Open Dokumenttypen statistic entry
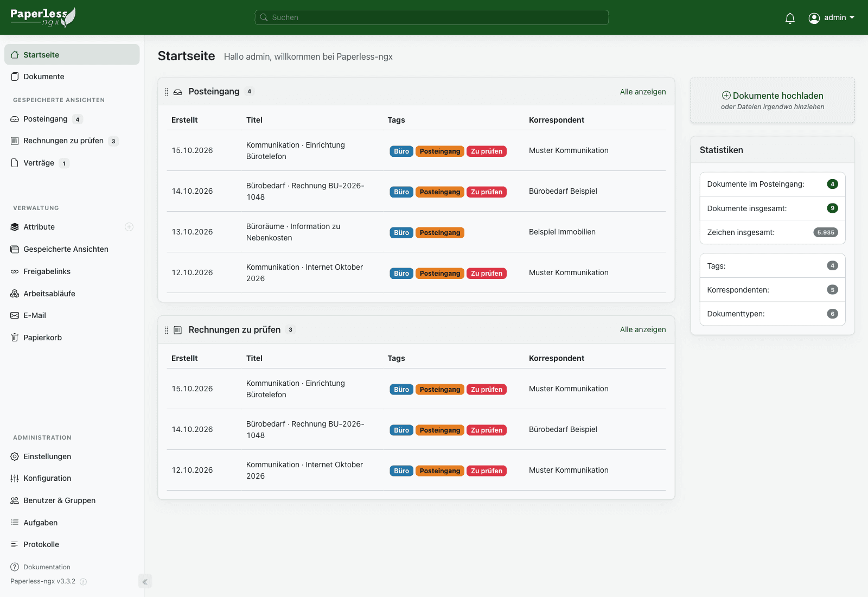 click(773, 314)
